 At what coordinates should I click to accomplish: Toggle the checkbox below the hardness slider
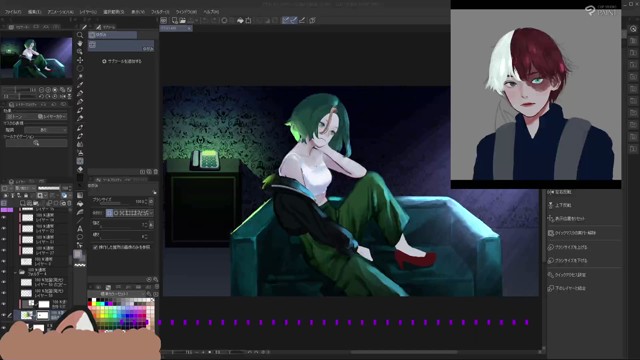point(95,247)
